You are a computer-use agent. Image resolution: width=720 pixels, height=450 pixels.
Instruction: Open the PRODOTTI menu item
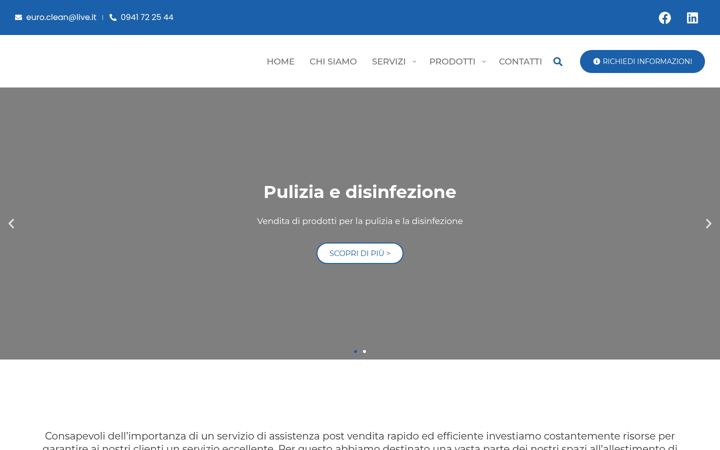(452, 62)
